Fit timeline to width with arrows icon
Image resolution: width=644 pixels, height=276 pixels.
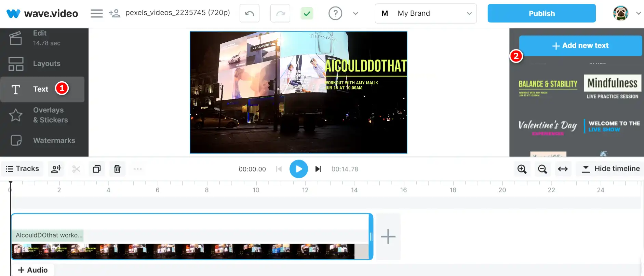[x=563, y=169]
